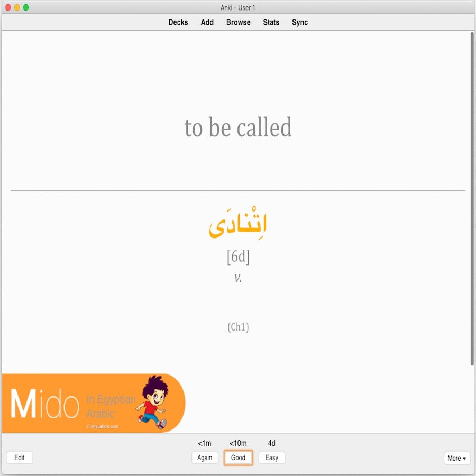Rate the card as Good
This screenshot has height=476, width=476.
click(238, 458)
